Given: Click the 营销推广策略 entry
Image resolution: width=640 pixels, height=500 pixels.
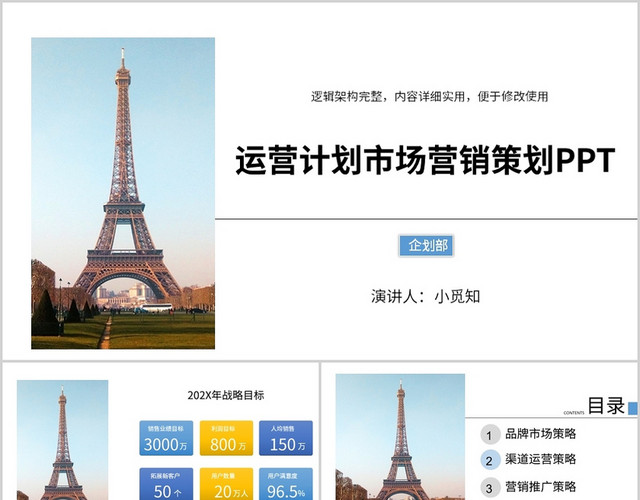Looking at the screenshot, I should (x=540, y=487).
